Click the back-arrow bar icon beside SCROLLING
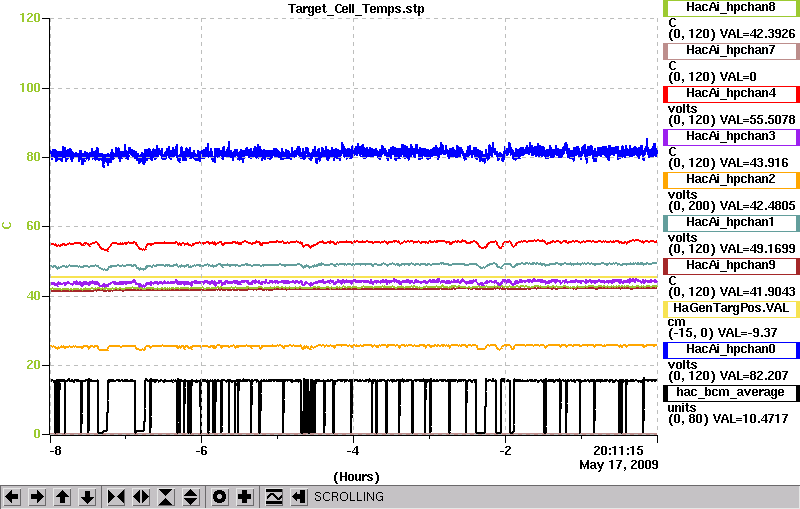 (x=299, y=496)
